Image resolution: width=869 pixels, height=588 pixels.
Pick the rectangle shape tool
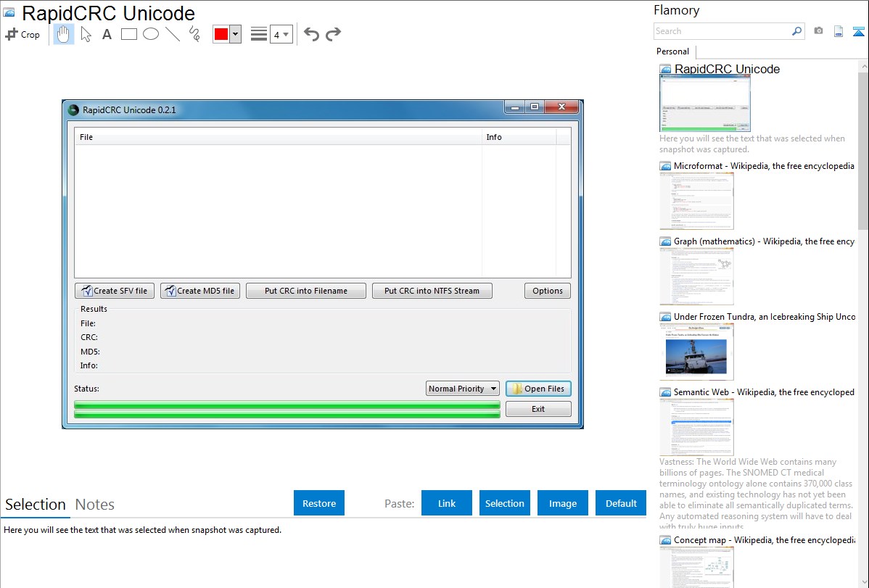[x=129, y=34]
